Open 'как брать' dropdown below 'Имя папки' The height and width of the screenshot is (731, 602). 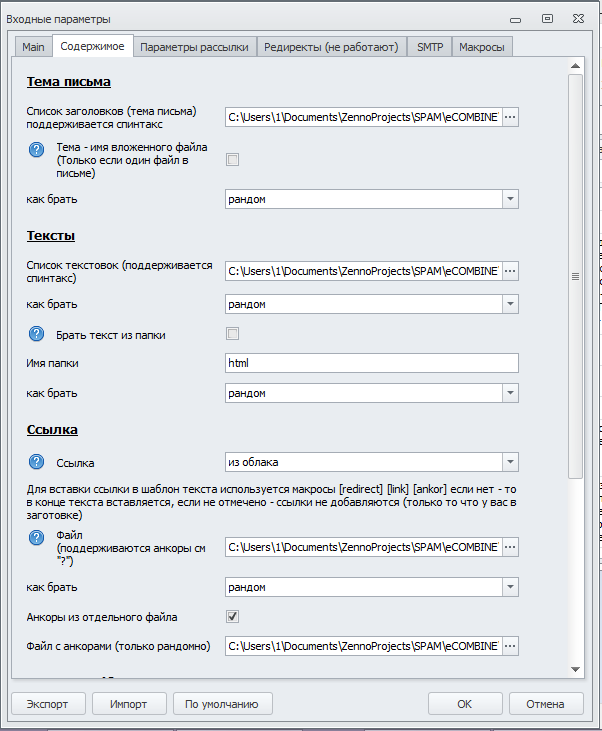coord(510,393)
